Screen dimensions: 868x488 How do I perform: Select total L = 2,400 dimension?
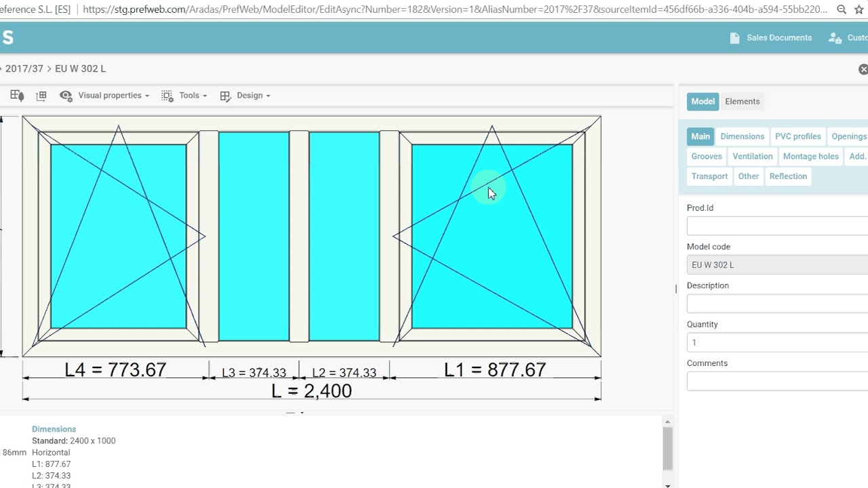coord(311,391)
